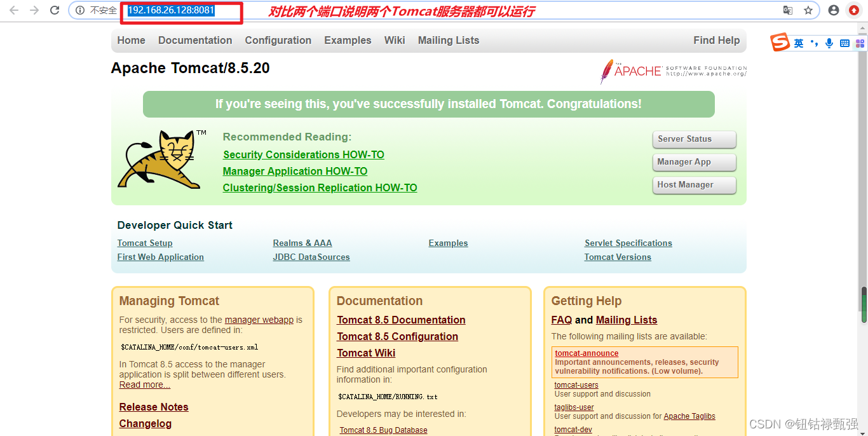Reload the page with refresh icon

click(55, 10)
